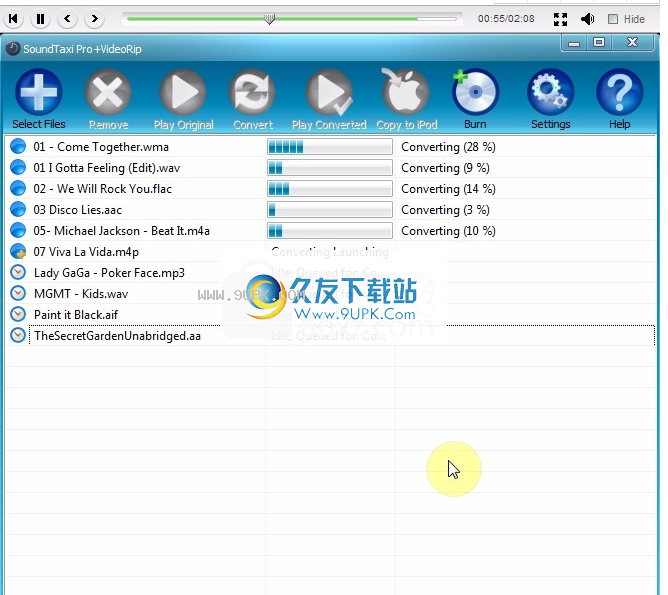Click Converting (9 %) status text

(445, 168)
